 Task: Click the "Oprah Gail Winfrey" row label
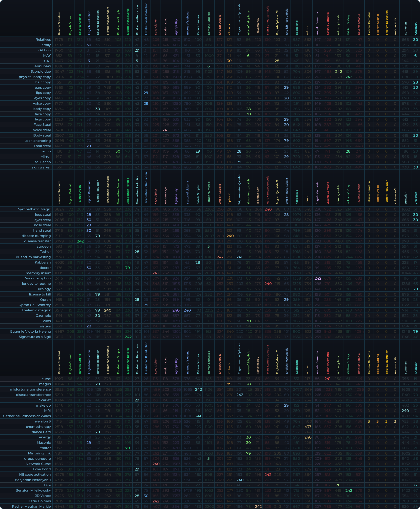(35, 305)
